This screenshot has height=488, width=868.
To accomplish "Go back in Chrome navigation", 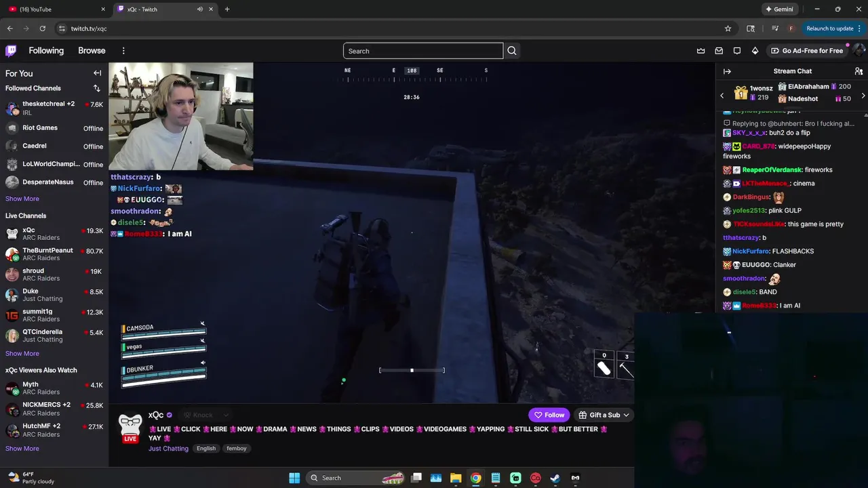I will click(9, 28).
